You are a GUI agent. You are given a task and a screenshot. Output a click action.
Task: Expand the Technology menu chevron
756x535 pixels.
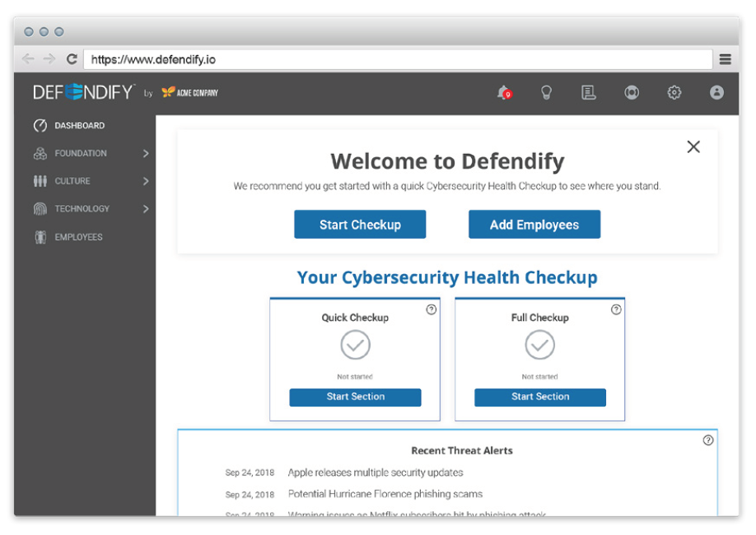146,209
